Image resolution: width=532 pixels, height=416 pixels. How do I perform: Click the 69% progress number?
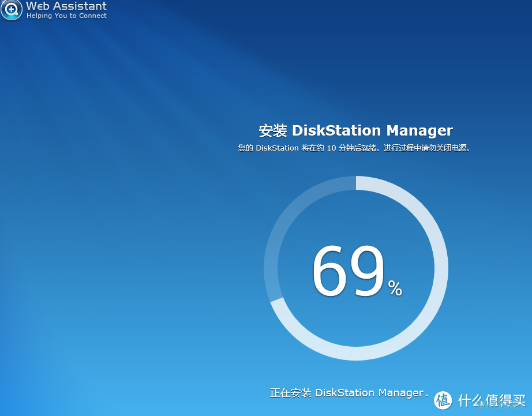(x=357, y=271)
